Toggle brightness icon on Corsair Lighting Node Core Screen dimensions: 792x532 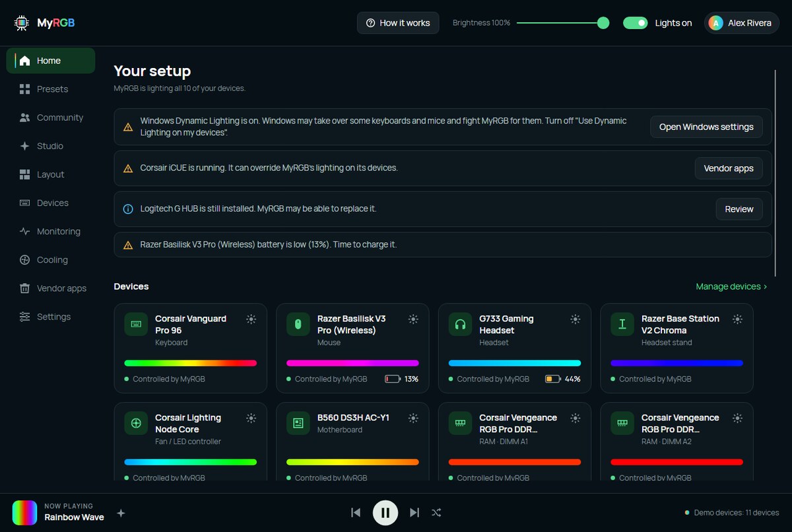point(251,418)
